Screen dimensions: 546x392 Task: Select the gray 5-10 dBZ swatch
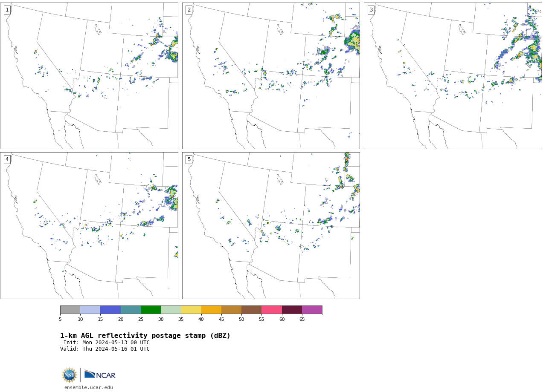[70, 310]
